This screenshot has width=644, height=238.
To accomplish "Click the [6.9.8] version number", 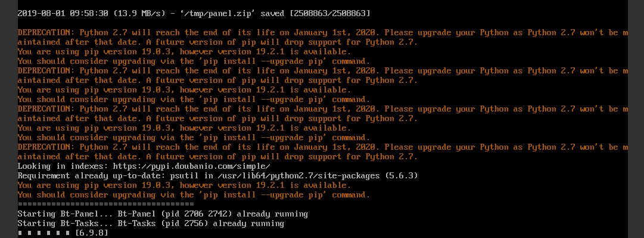I will tap(92, 233).
